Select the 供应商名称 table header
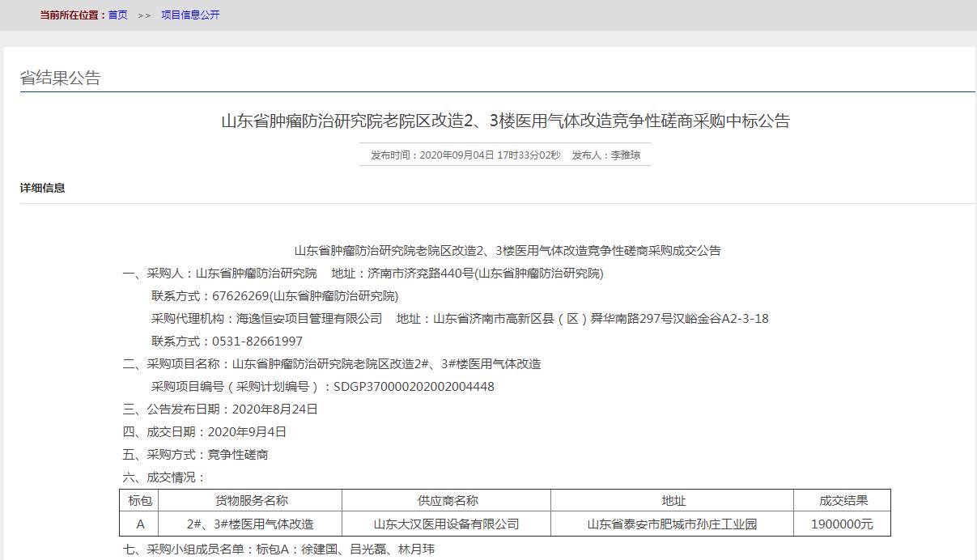This screenshot has height=560, width=977. [447, 501]
